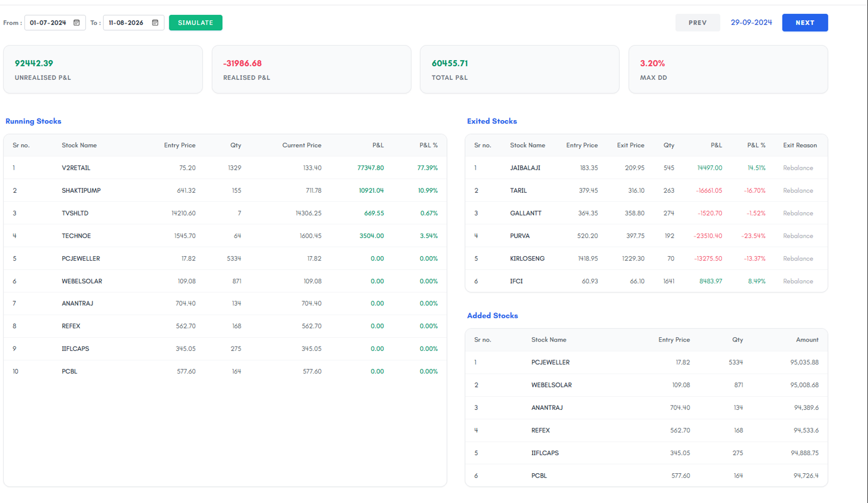Select PCJEWELLER in Running Stocks table
868x503 pixels.
[x=81, y=258]
